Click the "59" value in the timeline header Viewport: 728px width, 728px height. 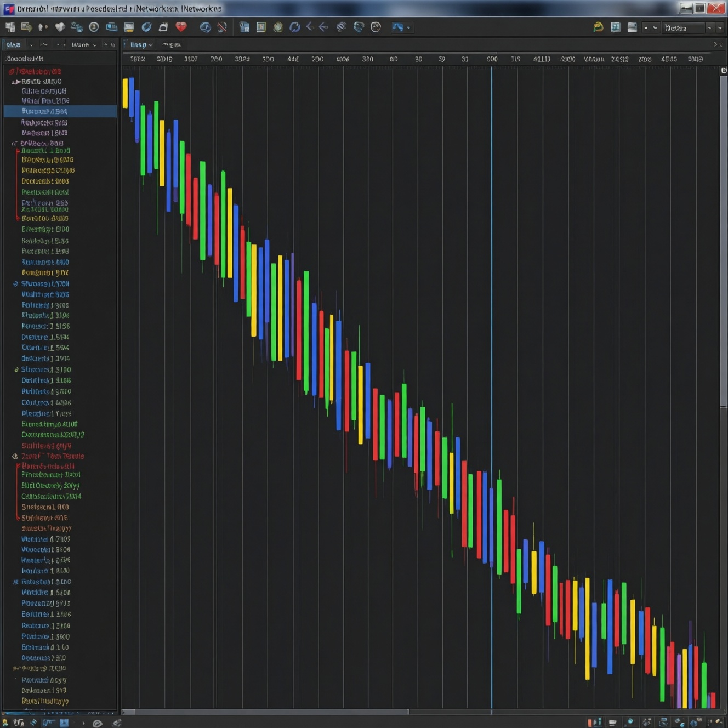pyautogui.click(x=442, y=59)
